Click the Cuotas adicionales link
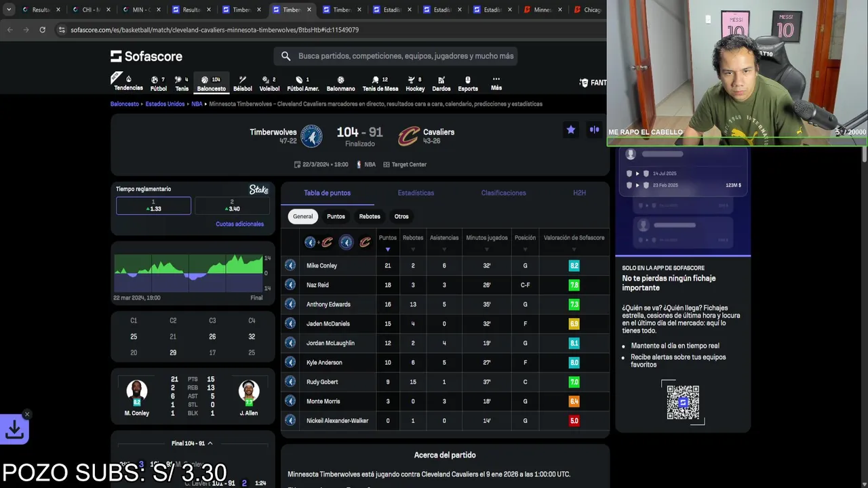 (239, 224)
